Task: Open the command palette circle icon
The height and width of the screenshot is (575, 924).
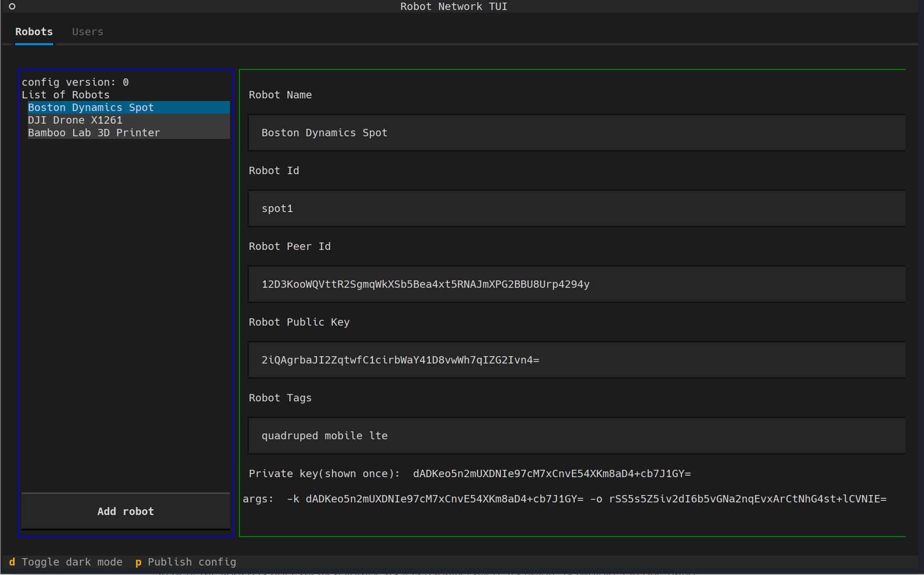Action: click(x=12, y=6)
